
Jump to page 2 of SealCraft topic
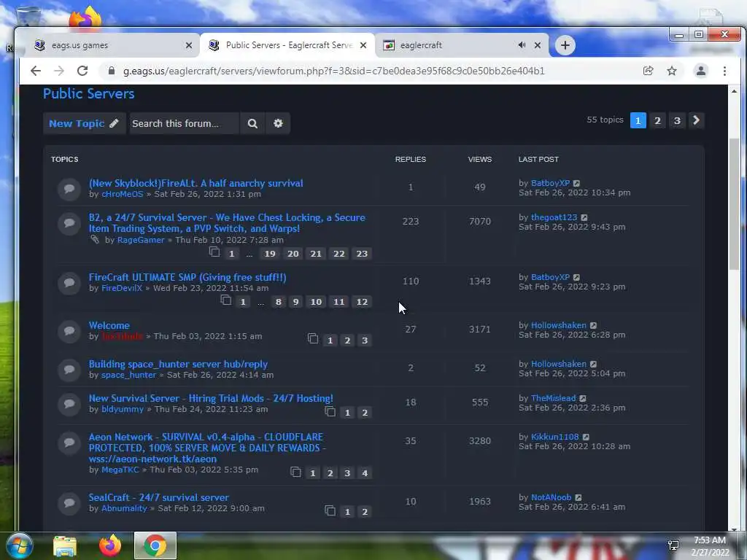(x=365, y=512)
